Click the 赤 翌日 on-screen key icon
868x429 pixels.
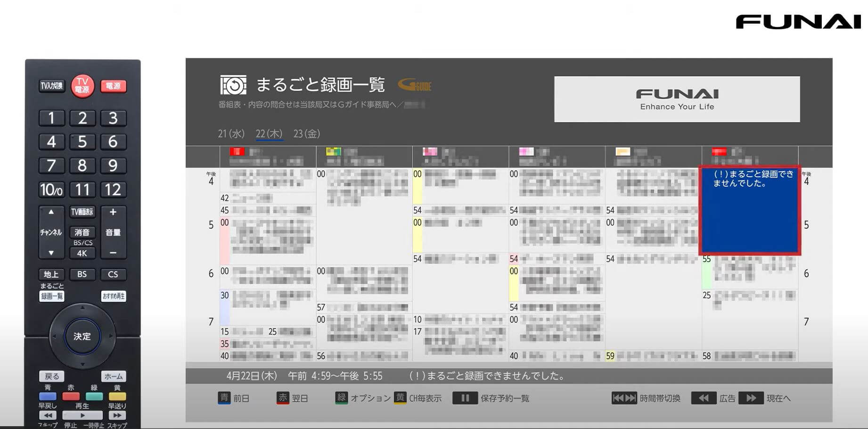coord(283,398)
